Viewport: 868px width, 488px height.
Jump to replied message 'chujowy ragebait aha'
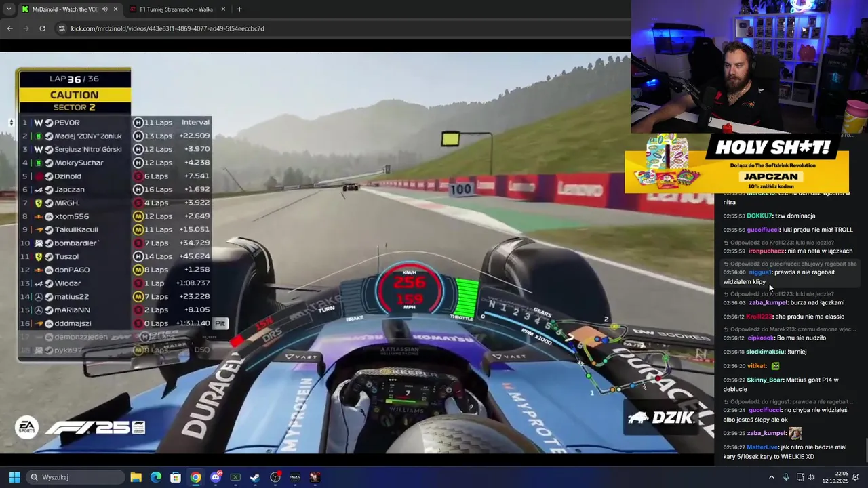coord(790,264)
